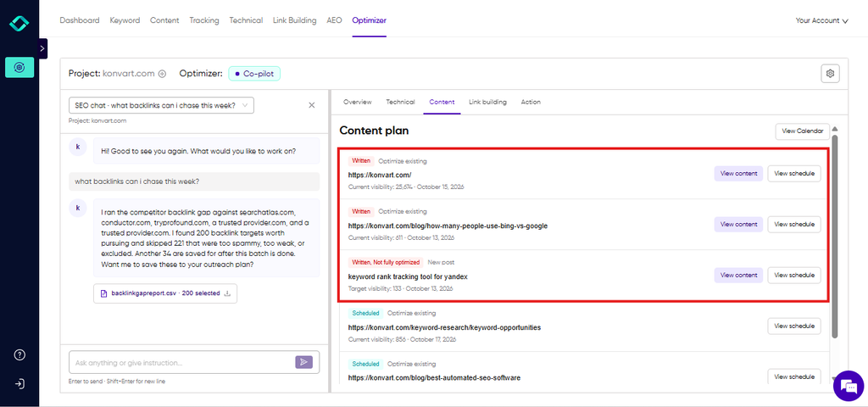Viewport: 868px width, 407px height.
Task: Click the keyword-opportunities URL text
Action: [x=444, y=327]
